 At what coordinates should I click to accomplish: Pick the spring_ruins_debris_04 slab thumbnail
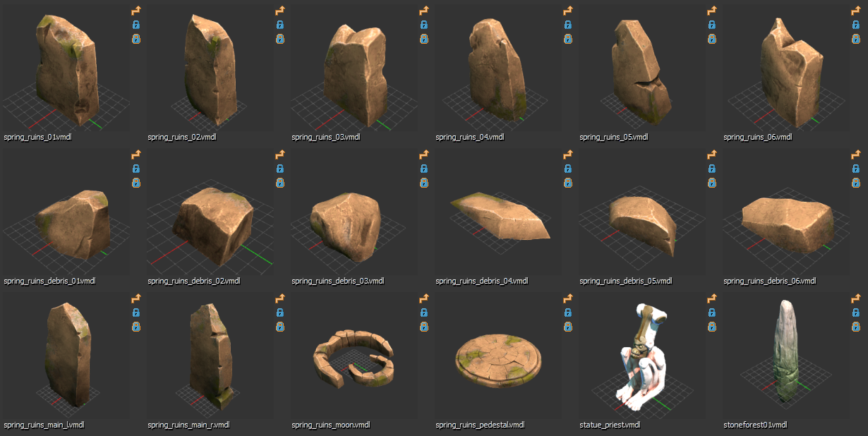tap(498, 213)
